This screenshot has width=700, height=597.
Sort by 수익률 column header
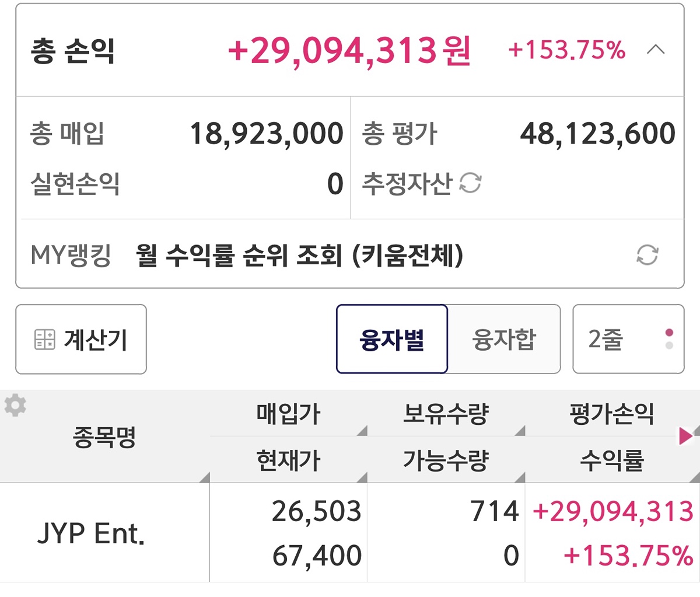point(611,460)
